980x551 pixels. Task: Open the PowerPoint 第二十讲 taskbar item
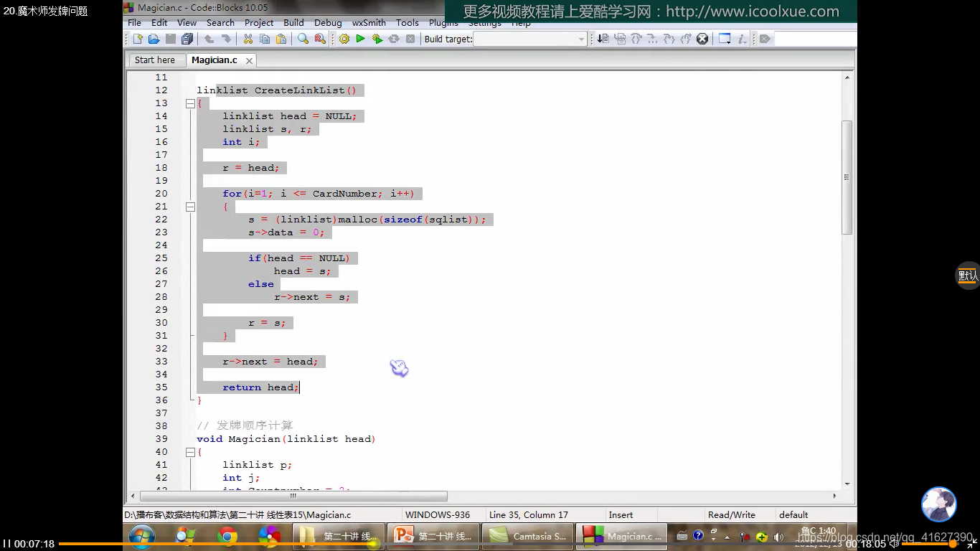click(x=433, y=536)
